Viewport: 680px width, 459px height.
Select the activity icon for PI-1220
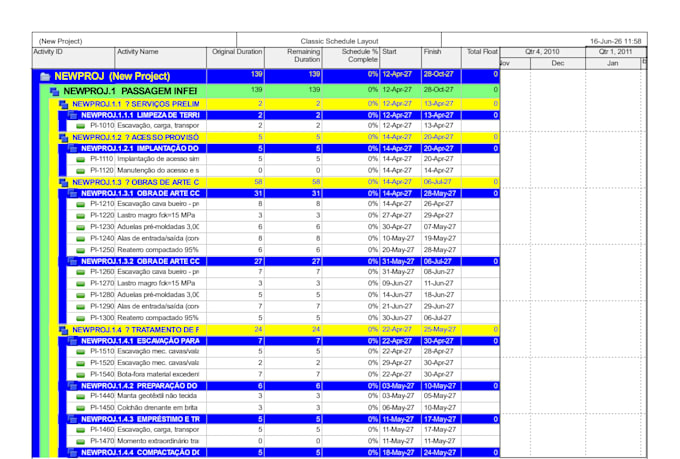81,216
